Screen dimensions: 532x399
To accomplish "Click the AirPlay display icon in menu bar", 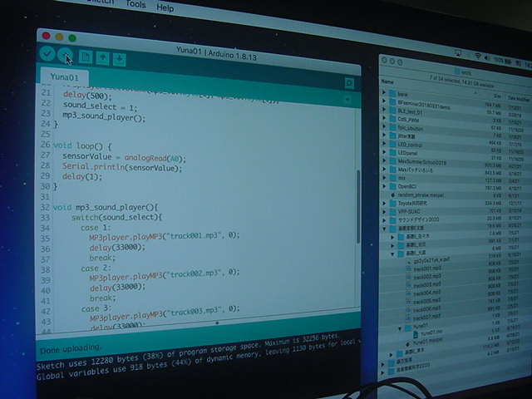I will [x=458, y=53].
